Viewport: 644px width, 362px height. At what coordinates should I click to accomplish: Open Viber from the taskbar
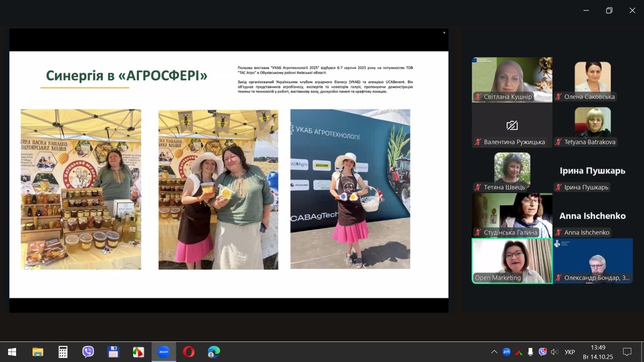coord(88,352)
